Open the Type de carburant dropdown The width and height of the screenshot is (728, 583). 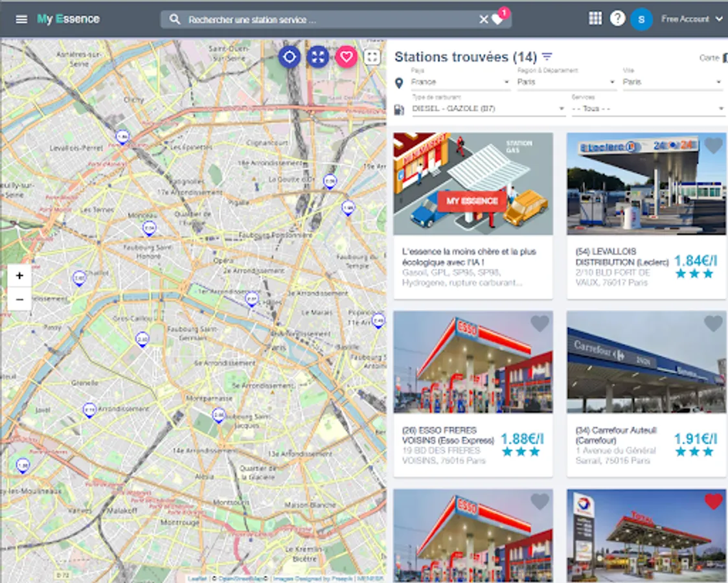tap(488, 109)
